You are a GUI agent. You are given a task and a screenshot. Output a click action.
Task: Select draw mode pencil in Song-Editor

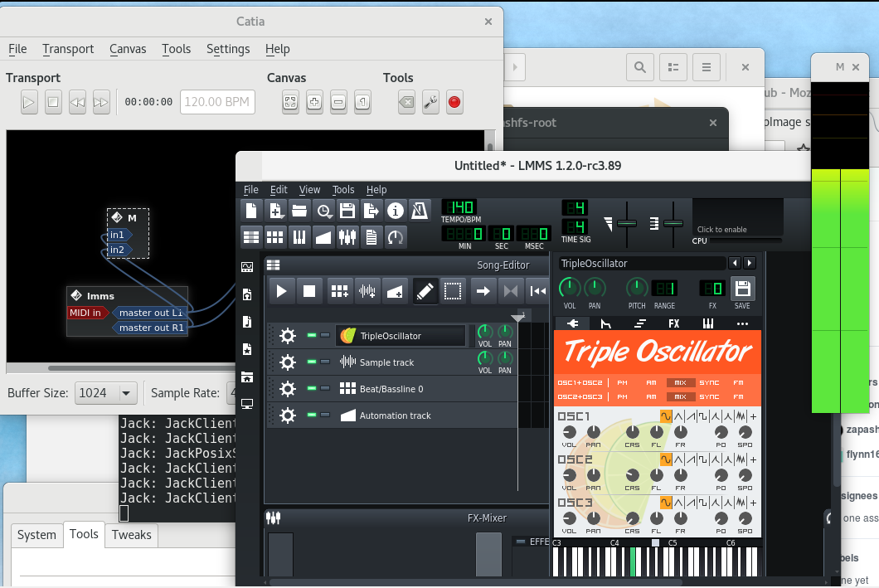pos(425,291)
